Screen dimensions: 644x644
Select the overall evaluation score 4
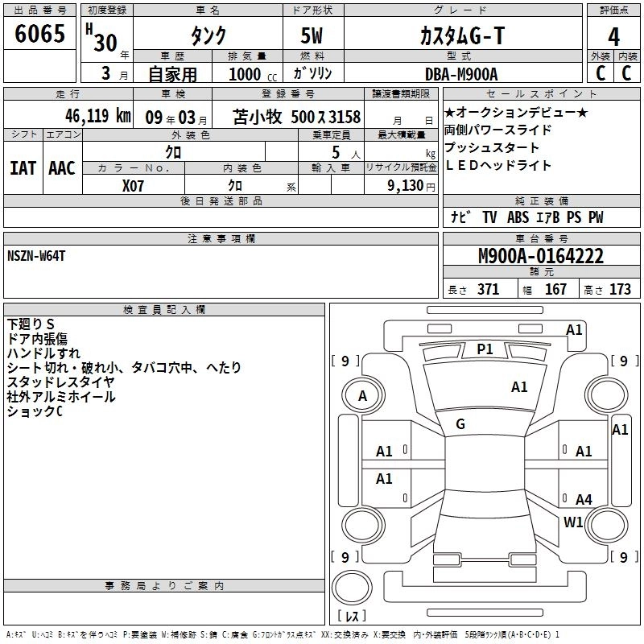[x=613, y=37]
